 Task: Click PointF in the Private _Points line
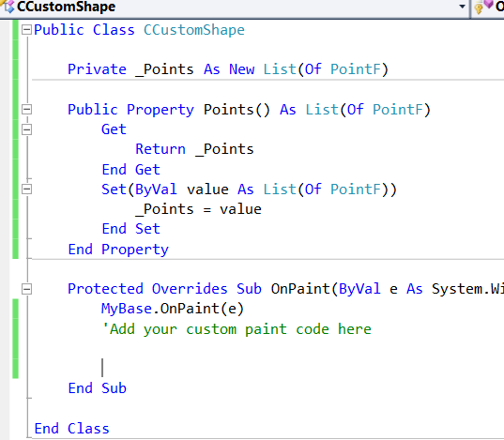(x=355, y=69)
